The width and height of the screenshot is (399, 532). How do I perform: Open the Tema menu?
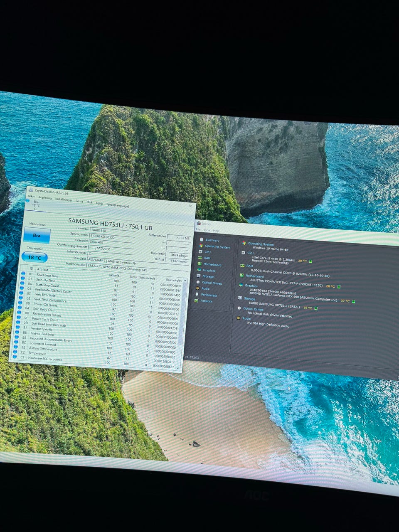coord(79,201)
